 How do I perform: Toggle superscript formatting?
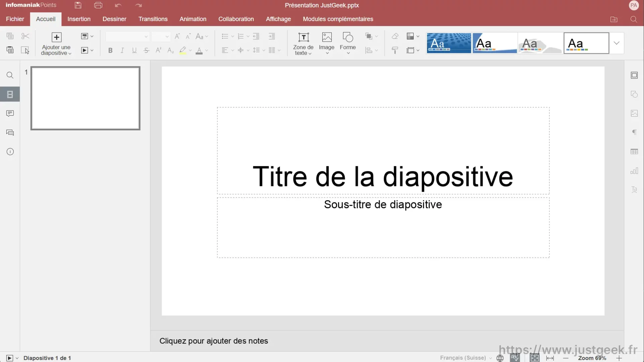tap(159, 50)
